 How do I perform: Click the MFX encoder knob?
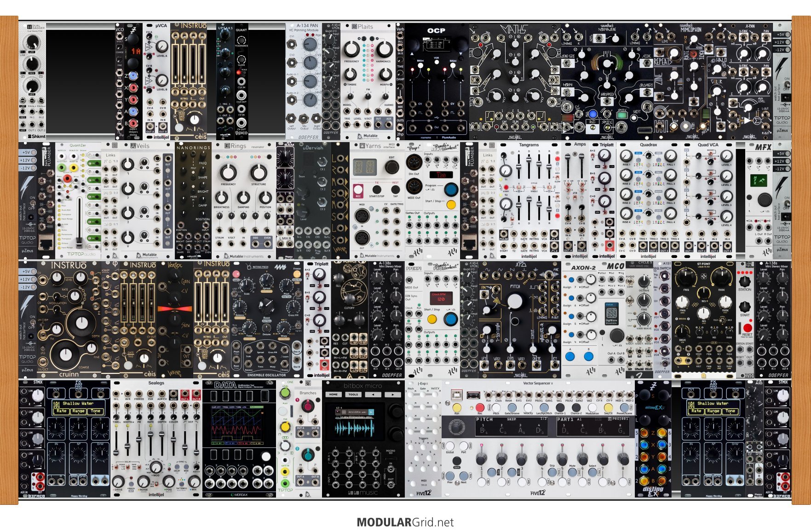[x=764, y=200]
